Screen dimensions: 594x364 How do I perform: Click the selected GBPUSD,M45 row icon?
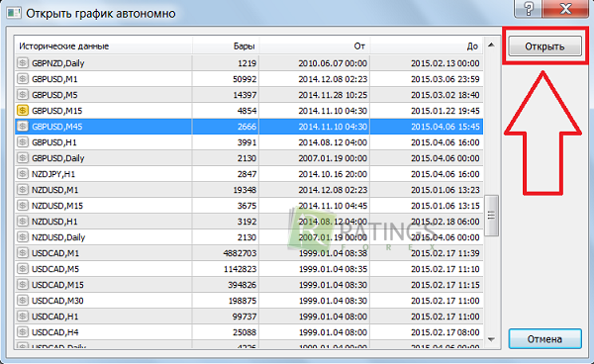click(x=23, y=127)
